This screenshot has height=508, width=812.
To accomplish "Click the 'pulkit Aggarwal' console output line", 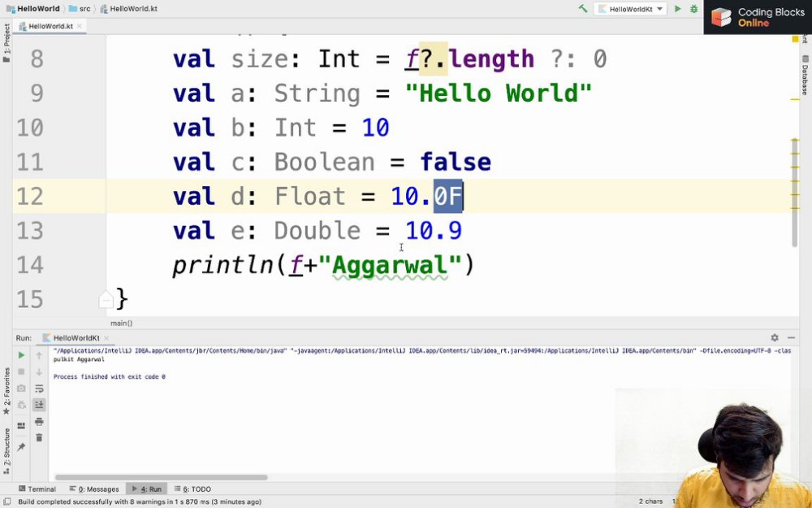I will point(79,359).
